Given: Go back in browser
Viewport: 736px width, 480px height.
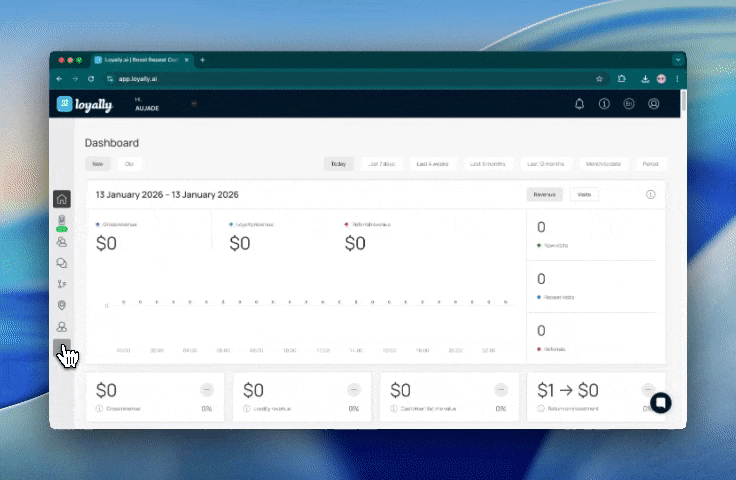Looking at the screenshot, I should [59, 79].
